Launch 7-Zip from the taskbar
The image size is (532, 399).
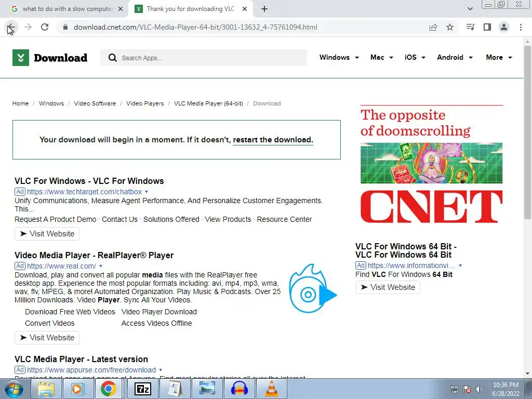click(142, 389)
